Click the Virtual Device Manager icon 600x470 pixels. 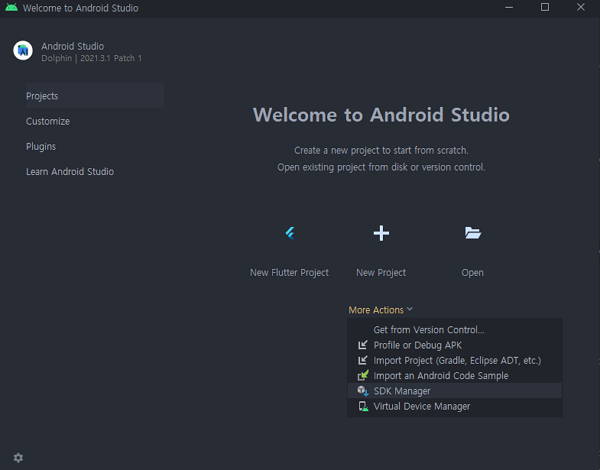(363, 406)
